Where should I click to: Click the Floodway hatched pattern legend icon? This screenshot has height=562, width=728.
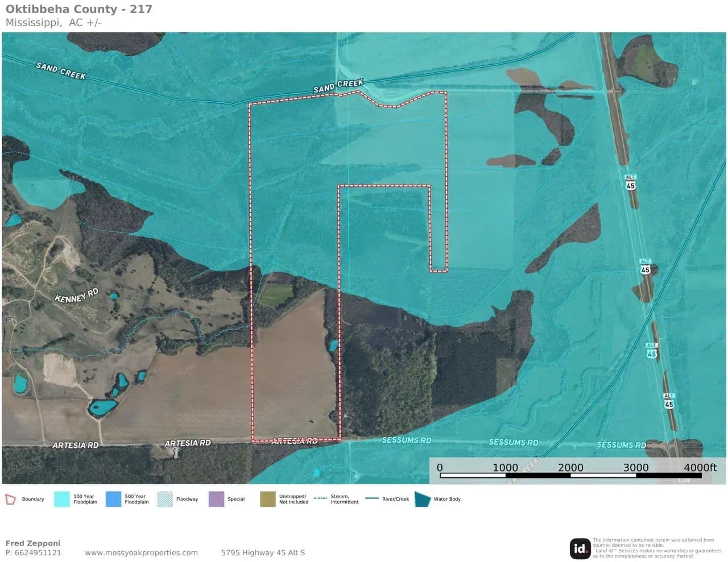[x=165, y=499]
